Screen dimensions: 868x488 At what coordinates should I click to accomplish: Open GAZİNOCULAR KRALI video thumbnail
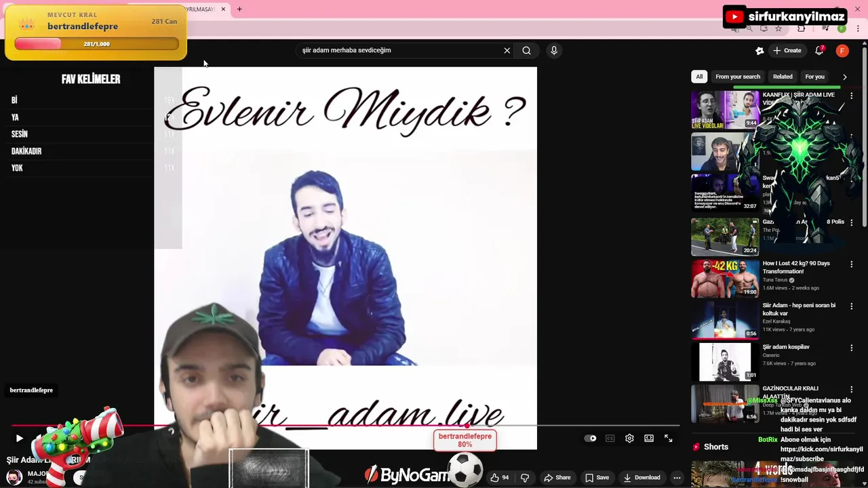click(x=725, y=404)
